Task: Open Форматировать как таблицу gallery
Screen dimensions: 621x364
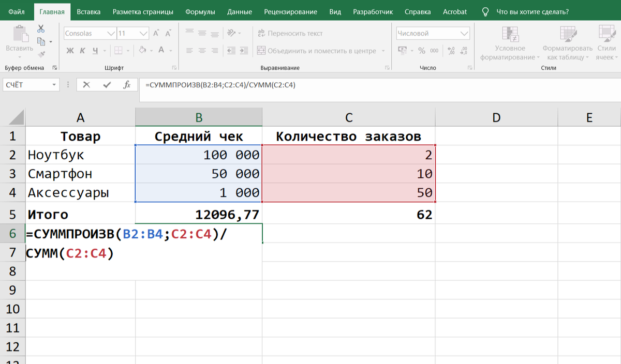Action: click(568, 43)
